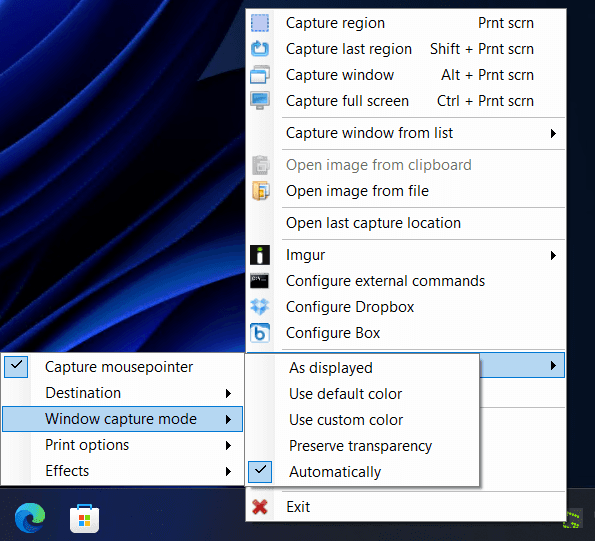
Task: Open the Window capture mode submenu
Action: pos(123,419)
